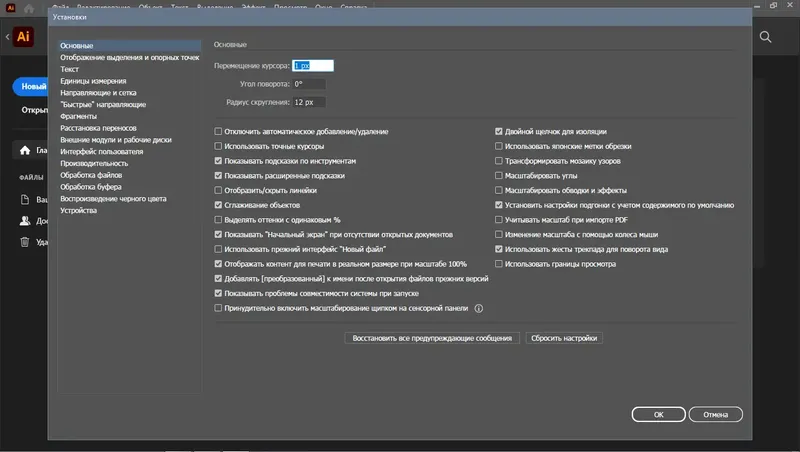Click Отмена to cancel dialog
The image size is (800, 452).
point(715,415)
